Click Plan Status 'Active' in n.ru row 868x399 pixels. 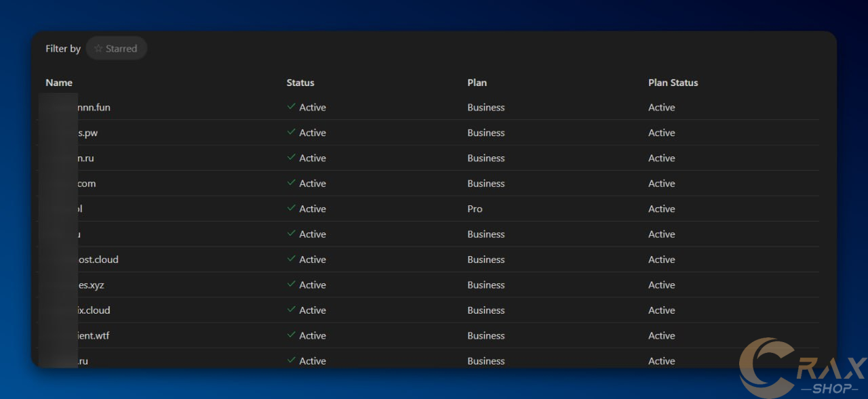662,158
